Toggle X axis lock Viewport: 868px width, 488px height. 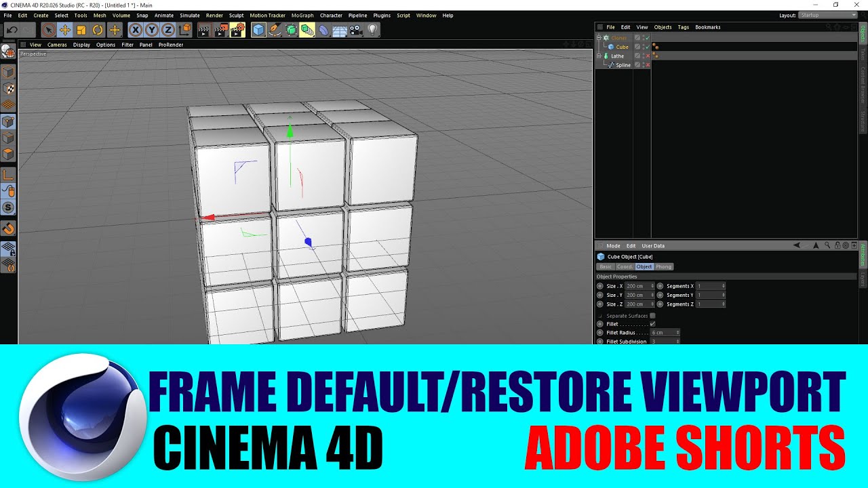tap(136, 30)
